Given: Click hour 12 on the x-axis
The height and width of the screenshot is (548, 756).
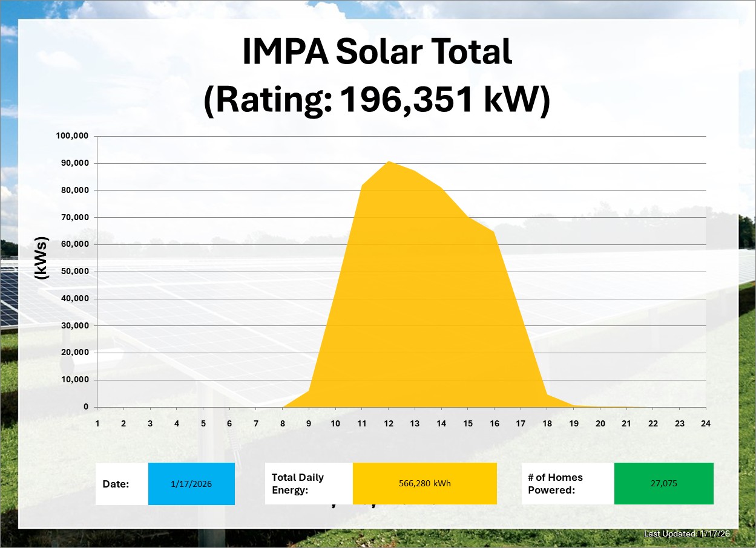Looking at the screenshot, I should point(388,424).
